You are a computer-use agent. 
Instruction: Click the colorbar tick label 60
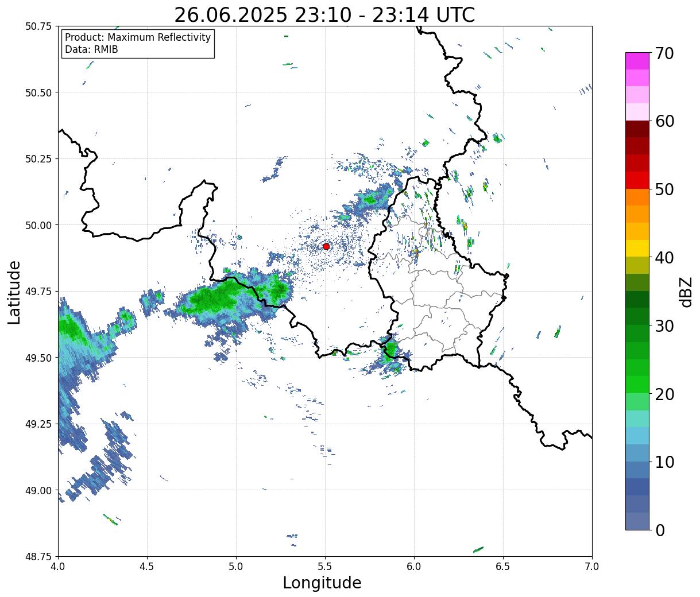[664, 121]
